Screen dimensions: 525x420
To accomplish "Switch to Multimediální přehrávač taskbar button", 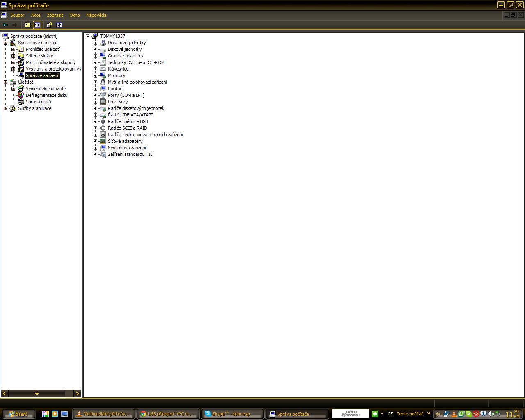I will coord(103,414).
